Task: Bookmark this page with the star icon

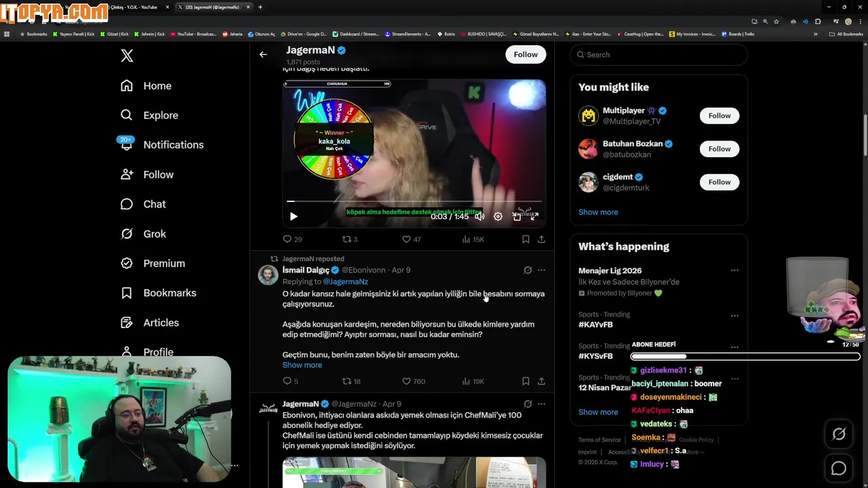Action: (x=776, y=21)
